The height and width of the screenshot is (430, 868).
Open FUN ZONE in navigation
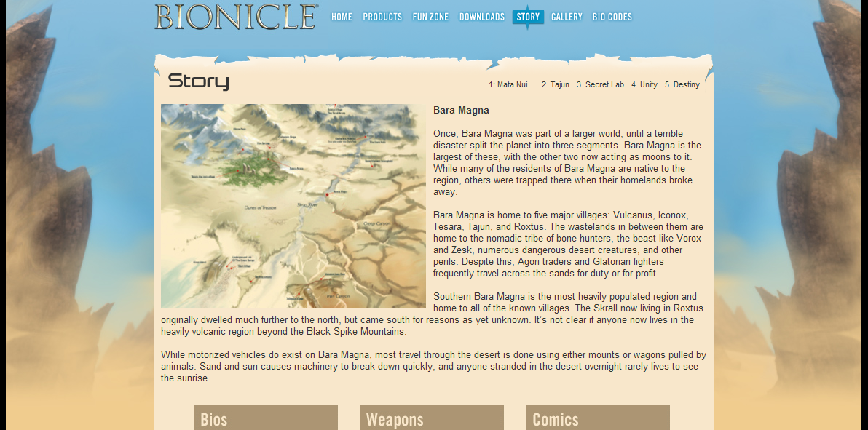point(430,17)
